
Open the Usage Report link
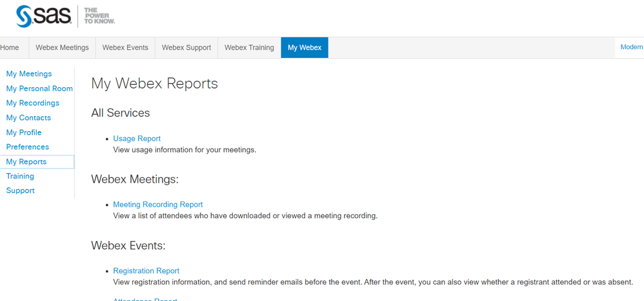click(137, 139)
